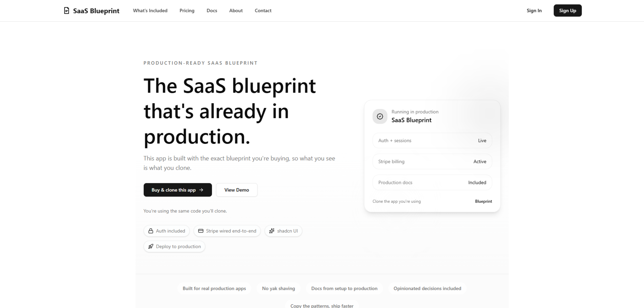Click the checkmark badge icon in production card
Image resolution: width=644 pixels, height=308 pixels.
click(380, 116)
